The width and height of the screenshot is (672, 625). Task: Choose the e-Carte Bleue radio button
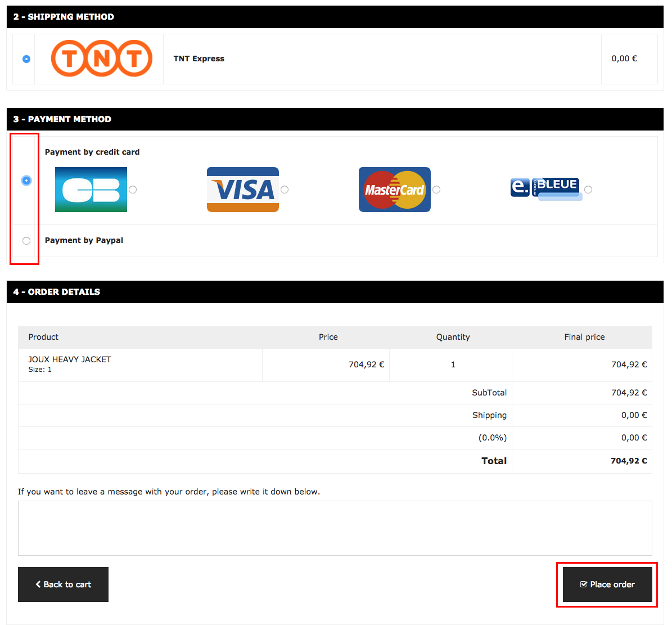(588, 190)
